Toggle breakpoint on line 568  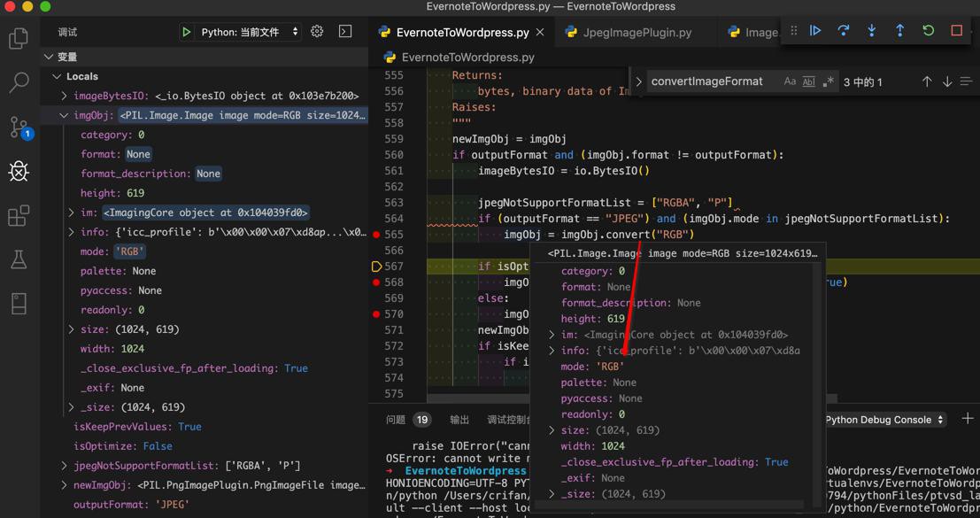[376, 282]
